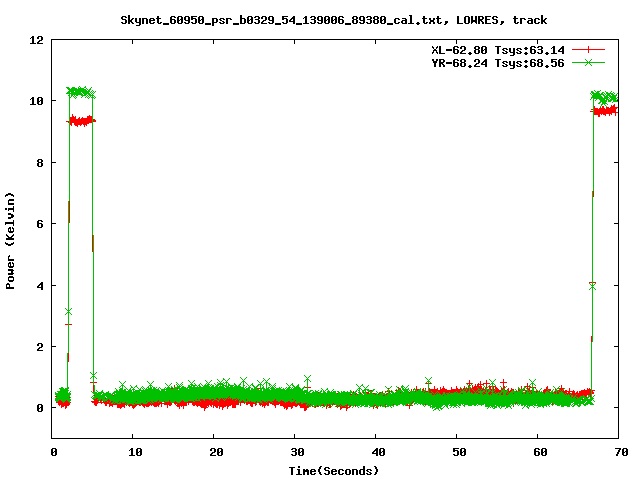Click the Time(Seconds) x-axis label
The image size is (640, 480).
(334, 470)
